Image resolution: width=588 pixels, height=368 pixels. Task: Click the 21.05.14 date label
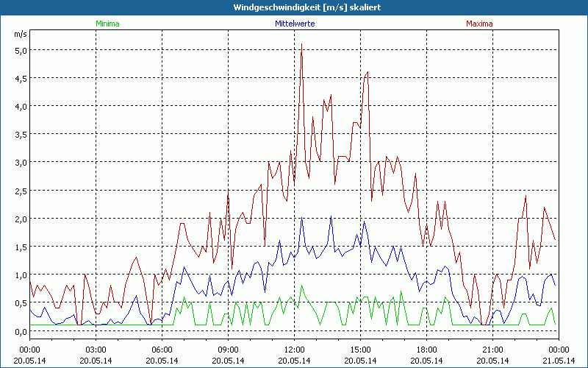559,360
